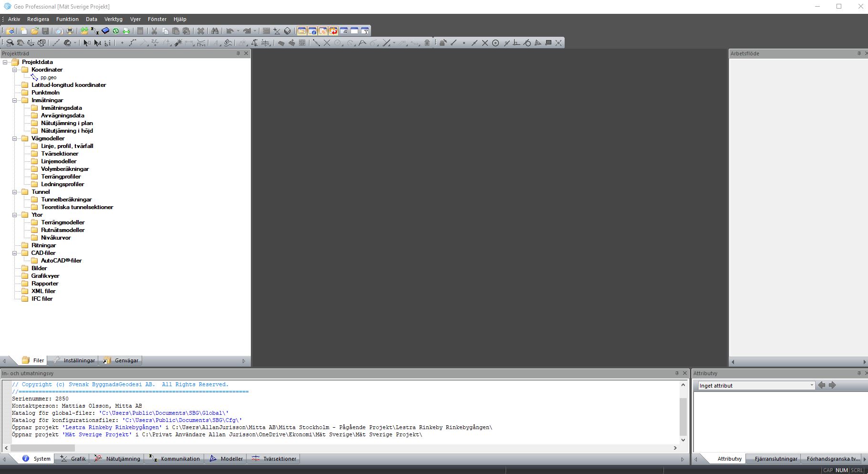Switch to the Inställningar tab

pyautogui.click(x=73, y=360)
